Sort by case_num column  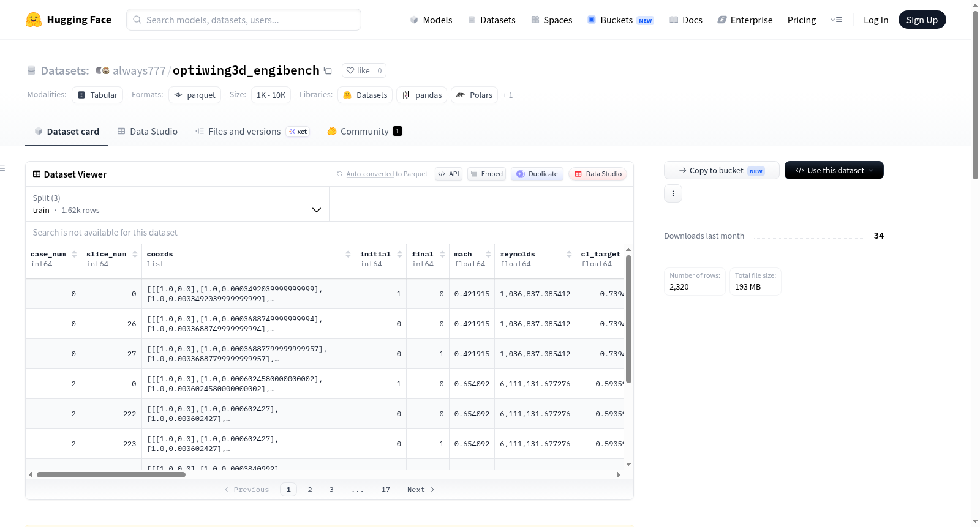pos(74,254)
